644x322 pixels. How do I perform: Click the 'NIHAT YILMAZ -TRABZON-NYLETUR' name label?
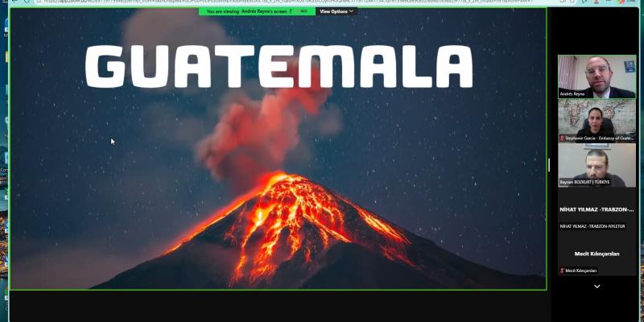pos(592,226)
